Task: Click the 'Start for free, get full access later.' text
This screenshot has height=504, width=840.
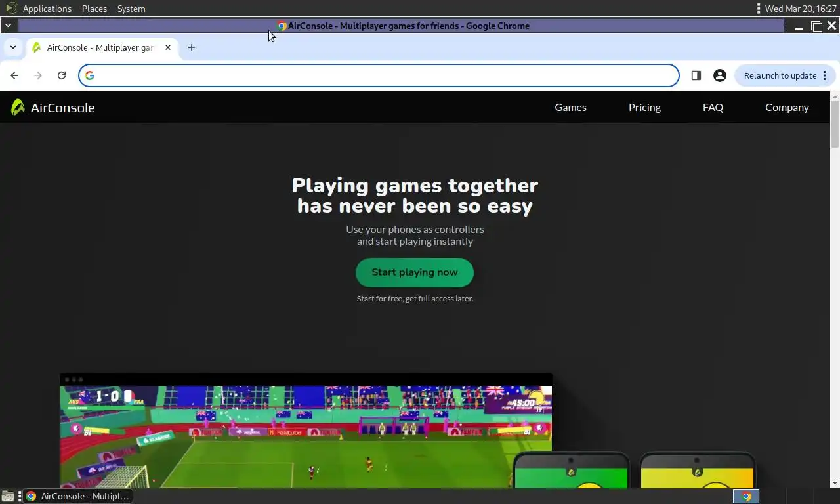Action: click(415, 299)
